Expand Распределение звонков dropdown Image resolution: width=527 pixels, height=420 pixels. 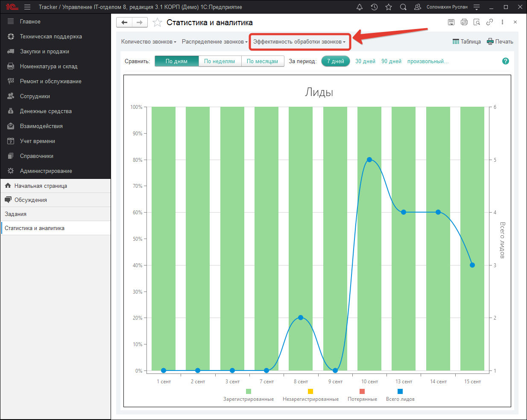pos(214,41)
